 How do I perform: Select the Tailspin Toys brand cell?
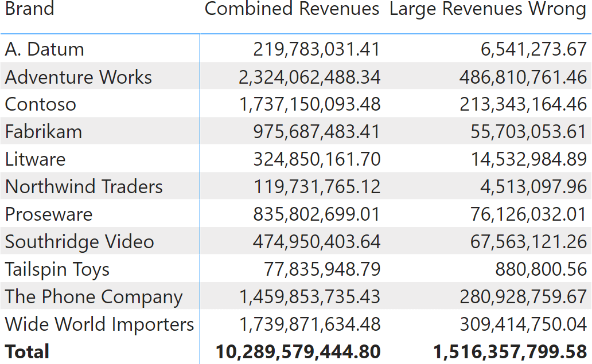[x=57, y=269]
